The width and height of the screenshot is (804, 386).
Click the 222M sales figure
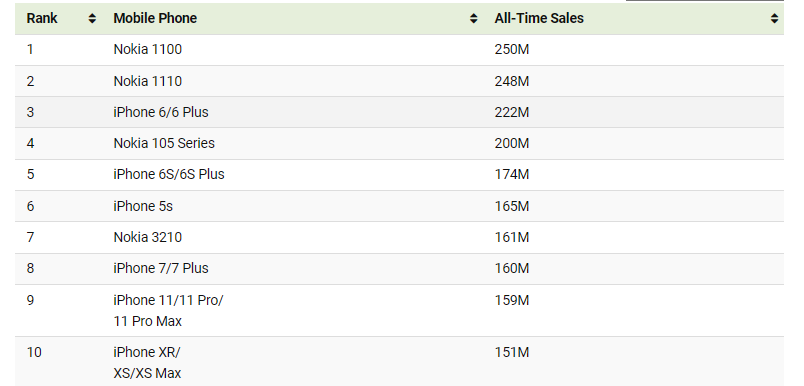click(512, 112)
